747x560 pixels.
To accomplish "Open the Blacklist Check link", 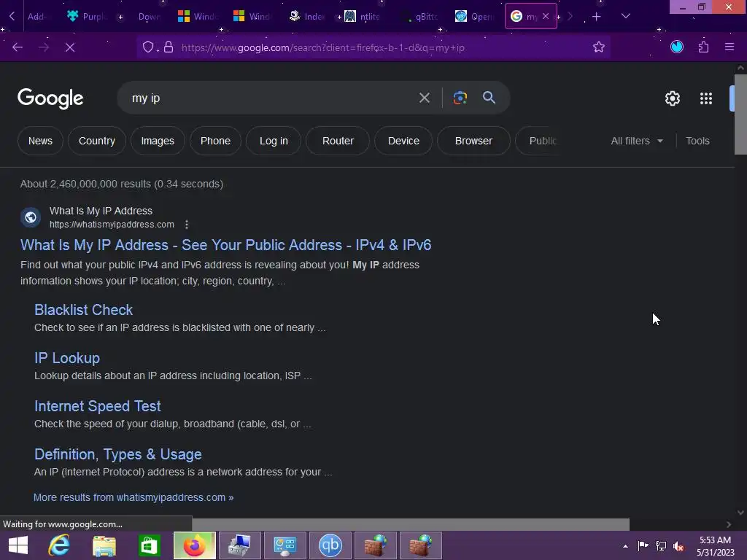I will 83,310.
